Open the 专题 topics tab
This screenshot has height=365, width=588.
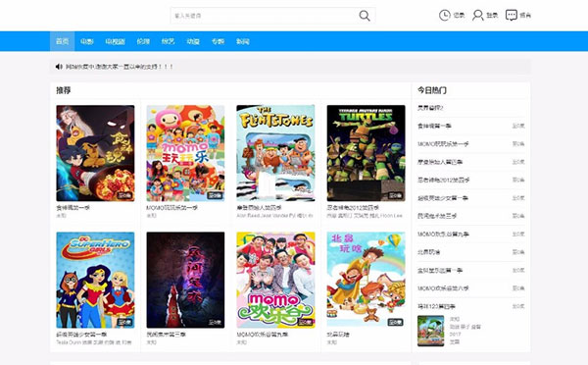[218, 41]
